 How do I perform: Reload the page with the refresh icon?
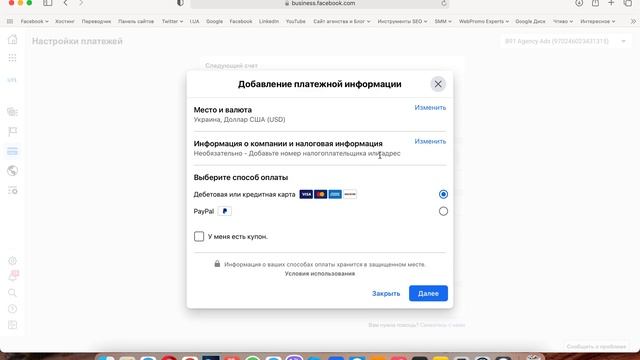[444, 3]
